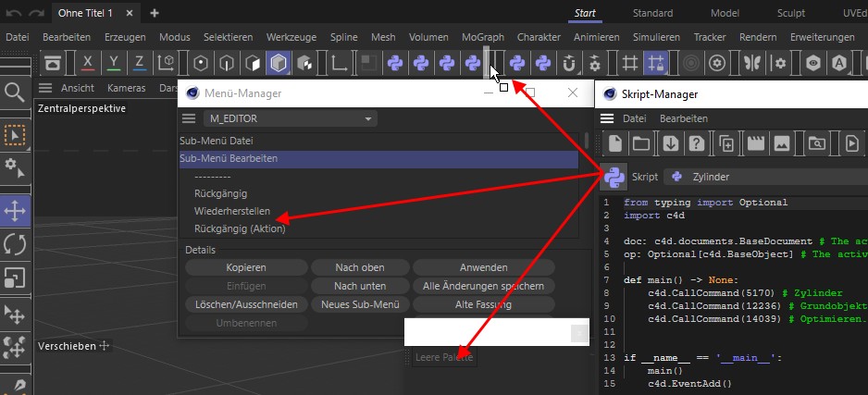Image resolution: width=868 pixels, height=395 pixels.
Task: Click the search magnifier icon
Action: click(15, 92)
